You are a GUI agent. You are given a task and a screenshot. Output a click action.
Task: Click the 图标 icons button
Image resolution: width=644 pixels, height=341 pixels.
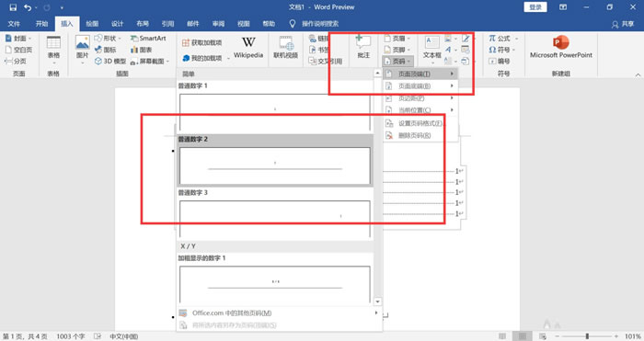[106, 50]
